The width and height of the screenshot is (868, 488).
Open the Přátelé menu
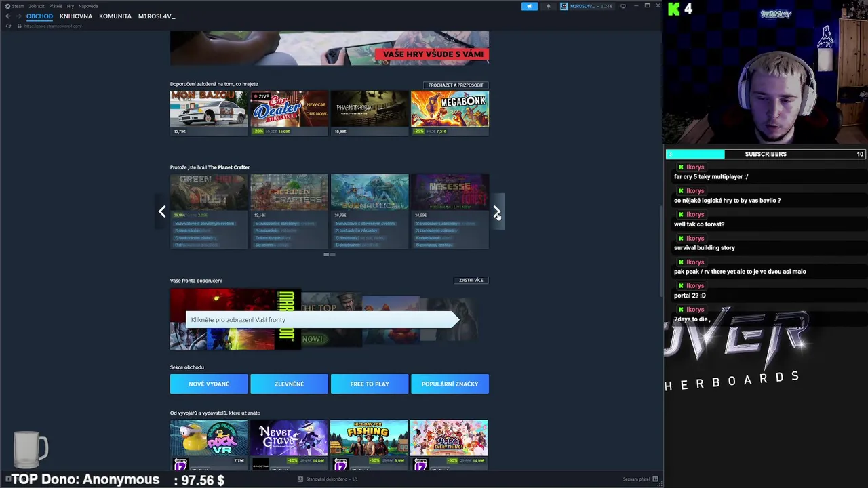pos(56,6)
